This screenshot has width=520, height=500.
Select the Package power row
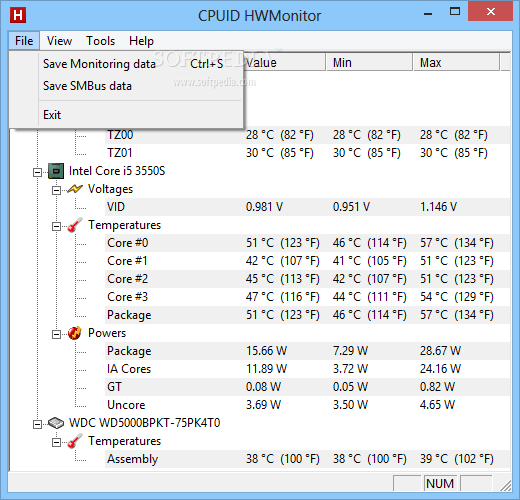[x=307, y=351]
